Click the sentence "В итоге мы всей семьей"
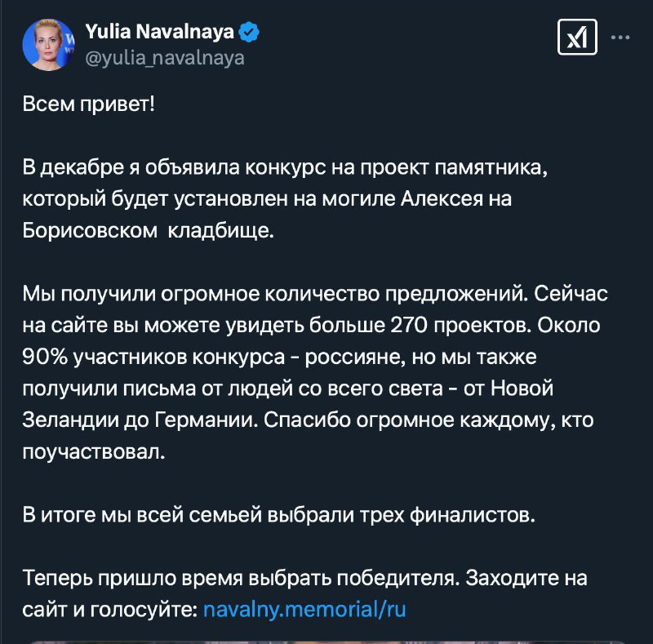 coord(278,515)
